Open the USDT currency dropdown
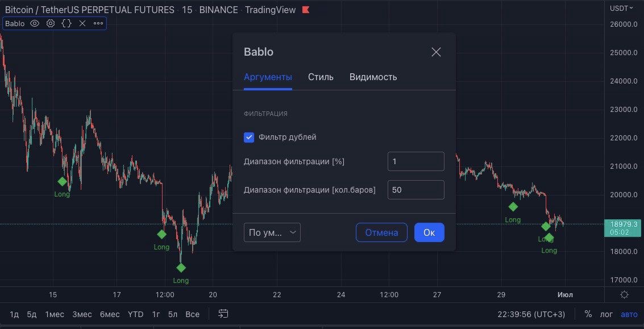Viewport: 644px width, 329px height. pos(621,8)
